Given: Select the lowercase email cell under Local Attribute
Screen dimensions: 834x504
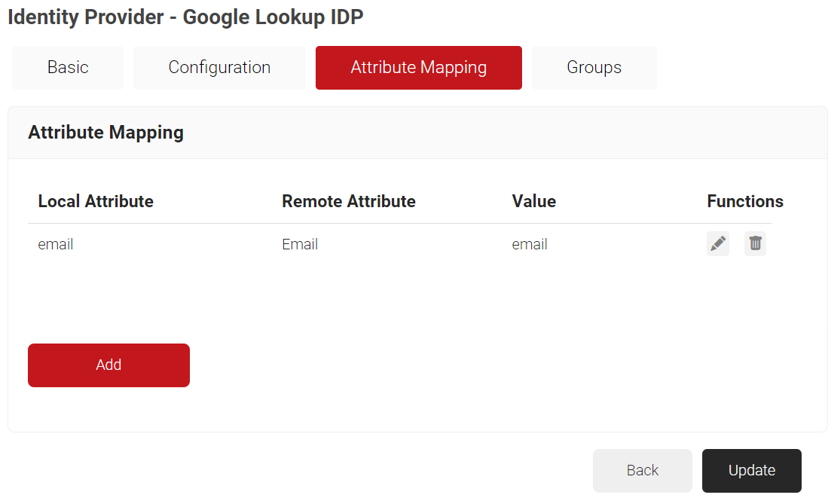Looking at the screenshot, I should (x=56, y=244).
